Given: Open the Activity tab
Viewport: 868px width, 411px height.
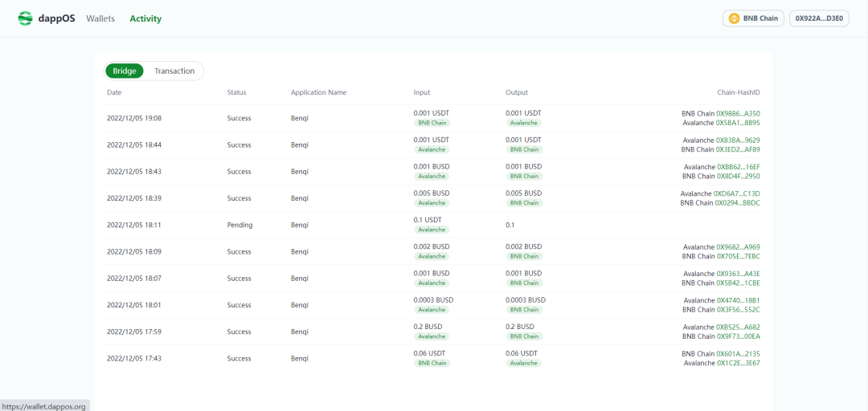Looking at the screenshot, I should pos(145,18).
